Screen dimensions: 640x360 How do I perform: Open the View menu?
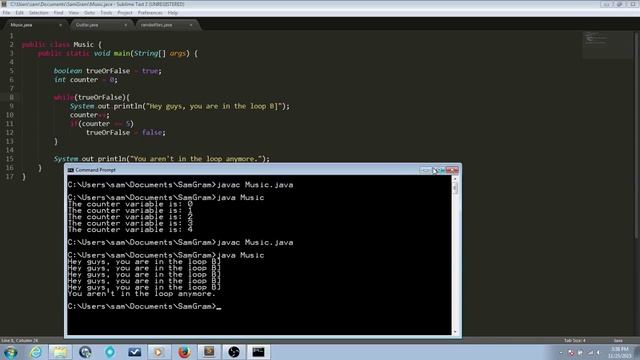(73, 13)
